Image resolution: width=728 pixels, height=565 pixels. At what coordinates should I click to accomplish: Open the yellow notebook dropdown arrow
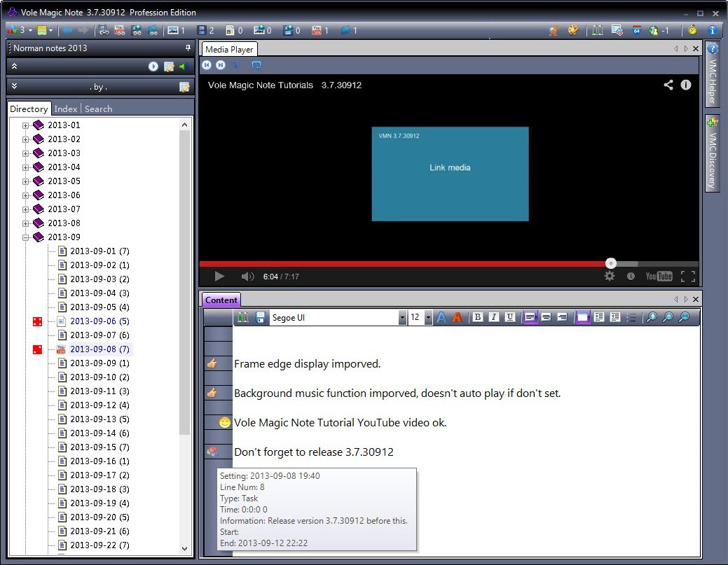[50, 31]
